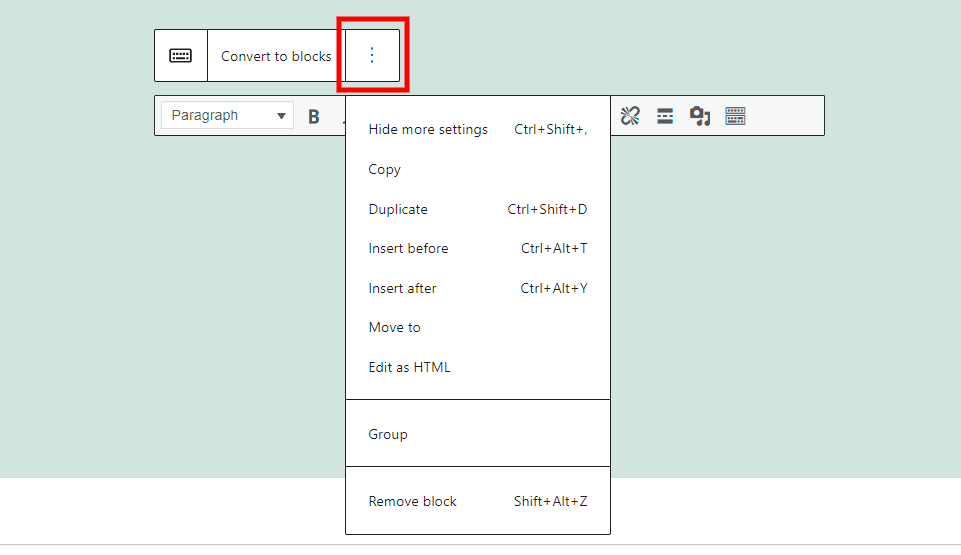Open the three-dot block options button
The height and width of the screenshot is (555, 961).
372,56
